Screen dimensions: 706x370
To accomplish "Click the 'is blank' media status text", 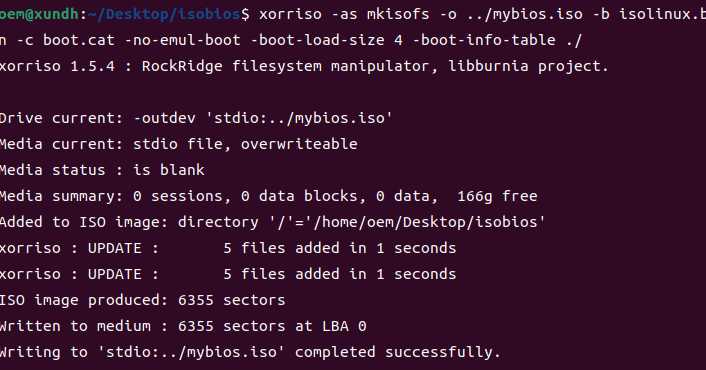I will click(x=169, y=170).
